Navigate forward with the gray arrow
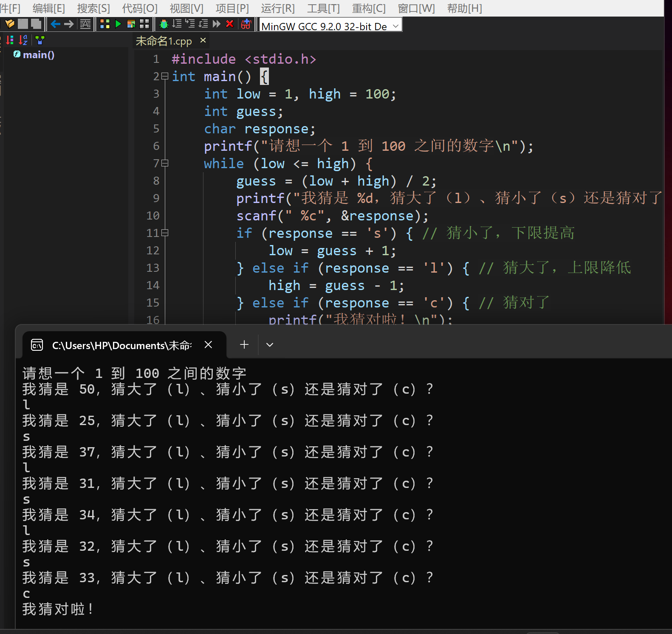Viewport: 672px width, 634px height. click(x=69, y=24)
